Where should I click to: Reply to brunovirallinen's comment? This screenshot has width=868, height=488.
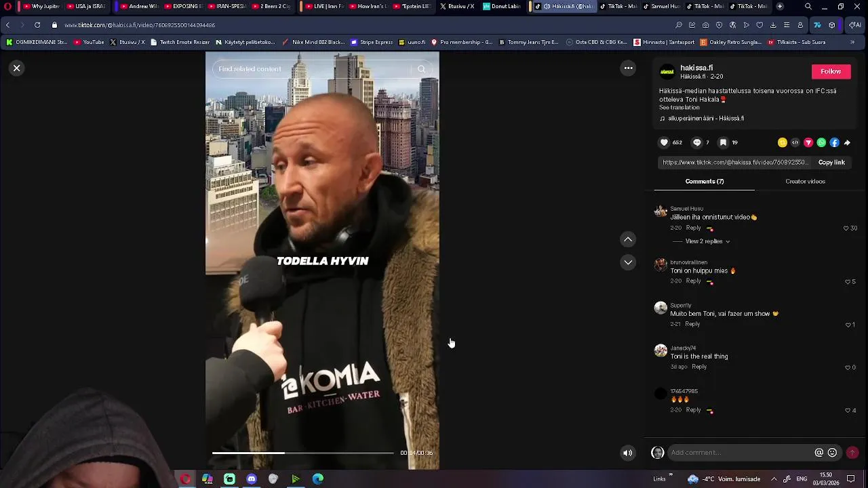click(693, 281)
